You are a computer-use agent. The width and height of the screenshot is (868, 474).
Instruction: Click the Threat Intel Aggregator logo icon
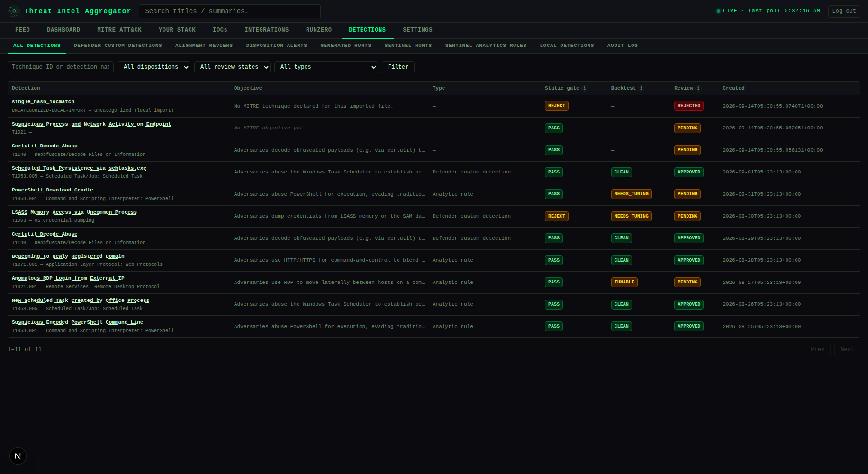pos(14,11)
